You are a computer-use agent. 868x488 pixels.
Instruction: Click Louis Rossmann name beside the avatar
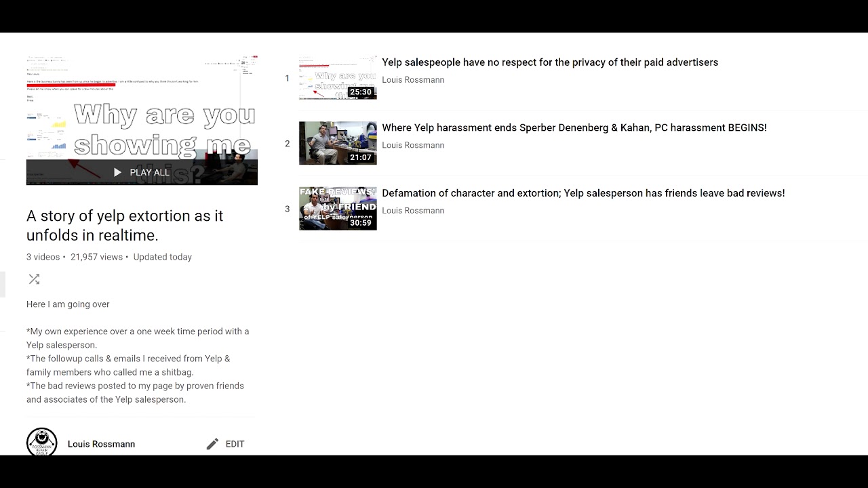[101, 444]
